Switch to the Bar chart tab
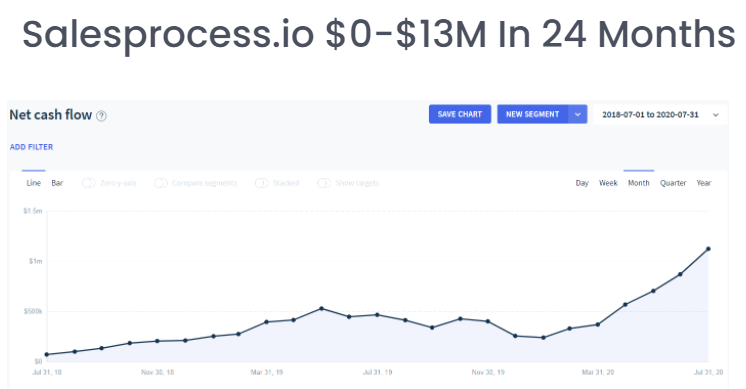Screen dimensions: 746x389 point(57,183)
